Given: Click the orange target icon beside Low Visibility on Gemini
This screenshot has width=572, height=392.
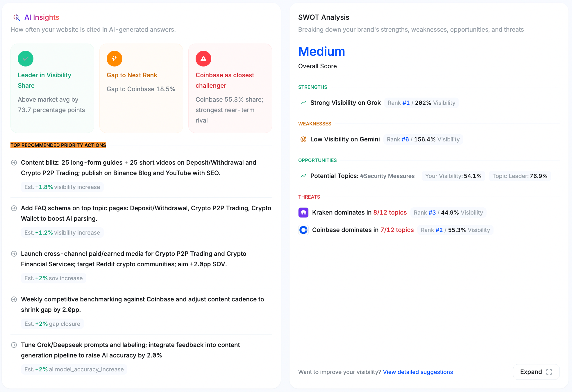Looking at the screenshot, I should (303, 139).
